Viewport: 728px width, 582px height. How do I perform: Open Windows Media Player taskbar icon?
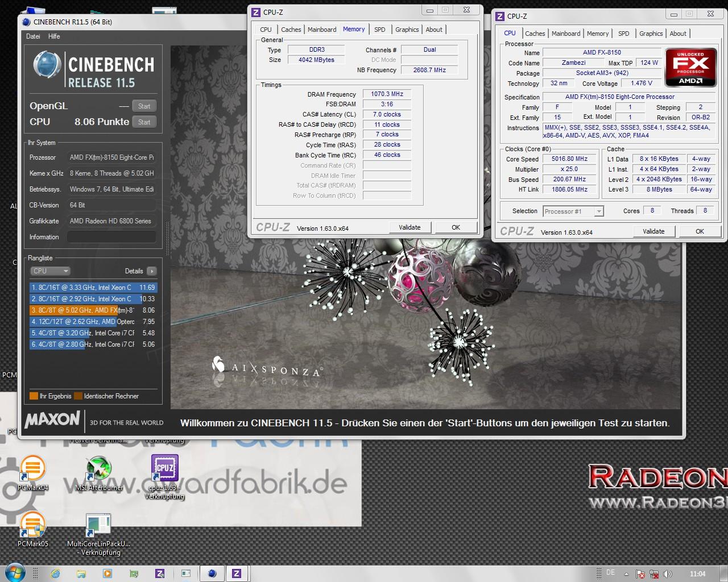tap(107, 573)
